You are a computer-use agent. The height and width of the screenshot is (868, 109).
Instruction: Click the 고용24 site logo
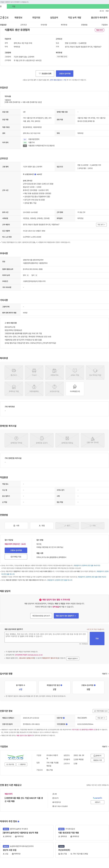[4, 18]
